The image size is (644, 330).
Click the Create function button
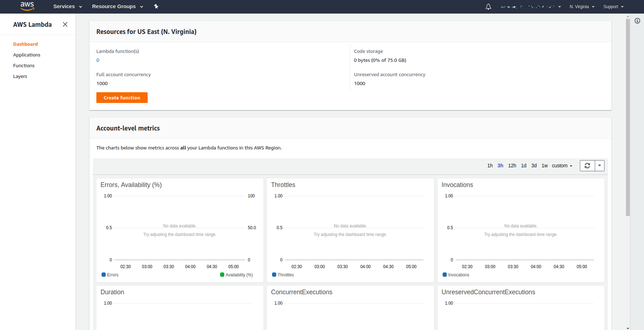122,98
